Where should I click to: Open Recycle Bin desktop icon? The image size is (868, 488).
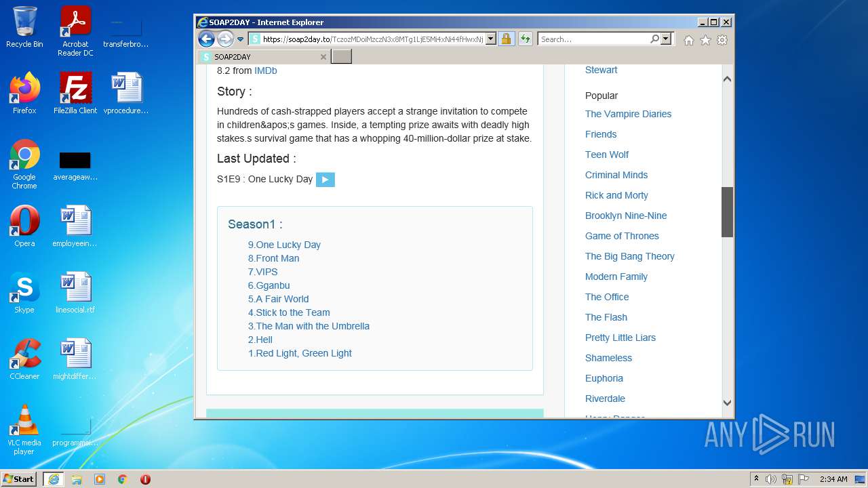click(x=24, y=27)
